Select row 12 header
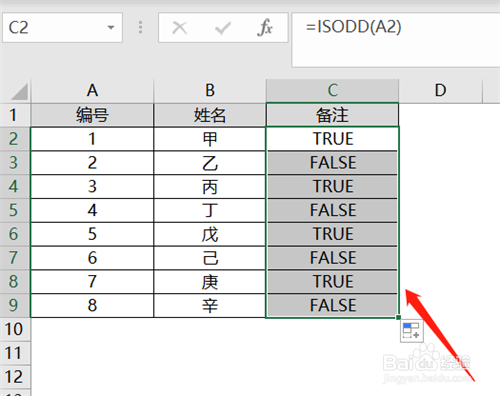500x396 pixels. 15,377
